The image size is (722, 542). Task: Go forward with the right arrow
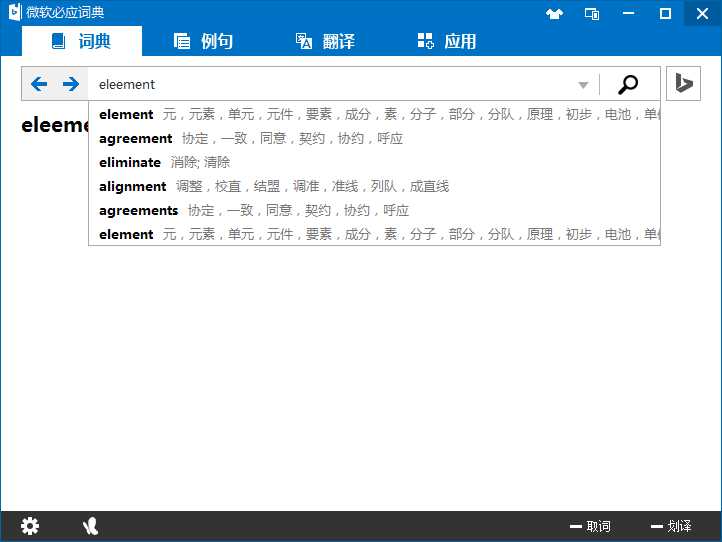(x=70, y=84)
